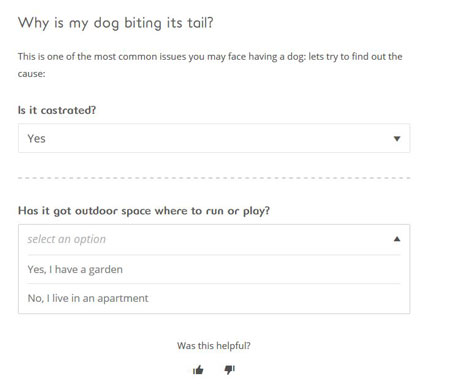Click the outdoor space question label

[x=144, y=211]
